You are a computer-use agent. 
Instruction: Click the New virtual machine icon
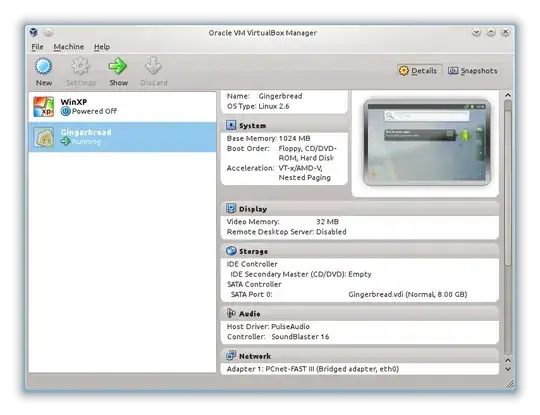(x=43, y=66)
